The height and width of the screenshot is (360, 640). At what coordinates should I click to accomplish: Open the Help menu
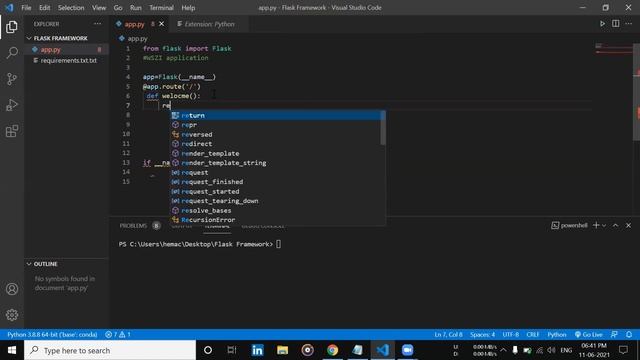188,8
